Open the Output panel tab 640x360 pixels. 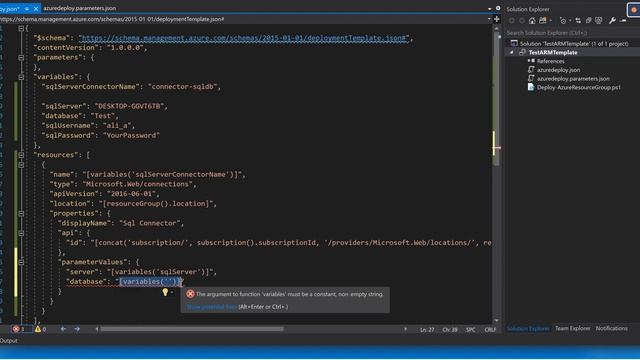(9, 340)
